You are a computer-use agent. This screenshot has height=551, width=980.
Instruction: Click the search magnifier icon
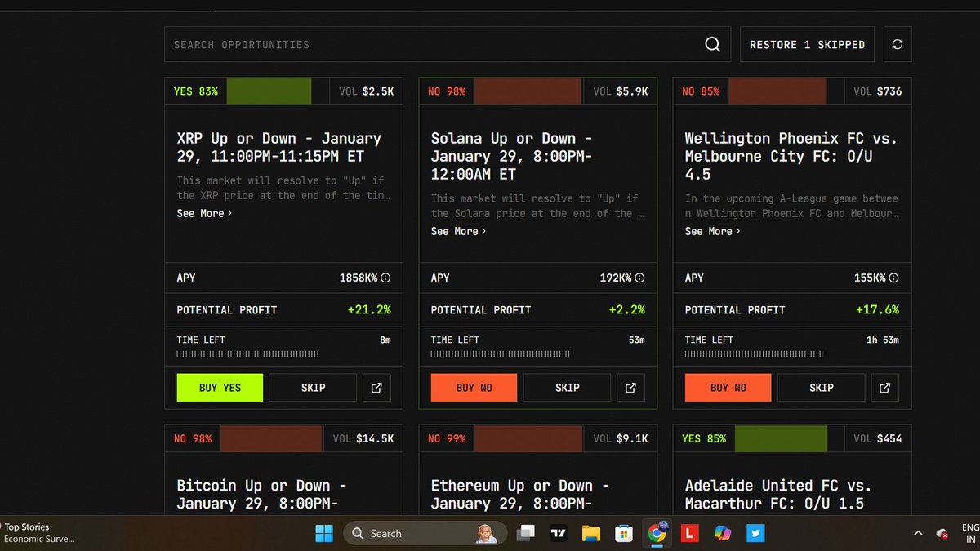(713, 44)
